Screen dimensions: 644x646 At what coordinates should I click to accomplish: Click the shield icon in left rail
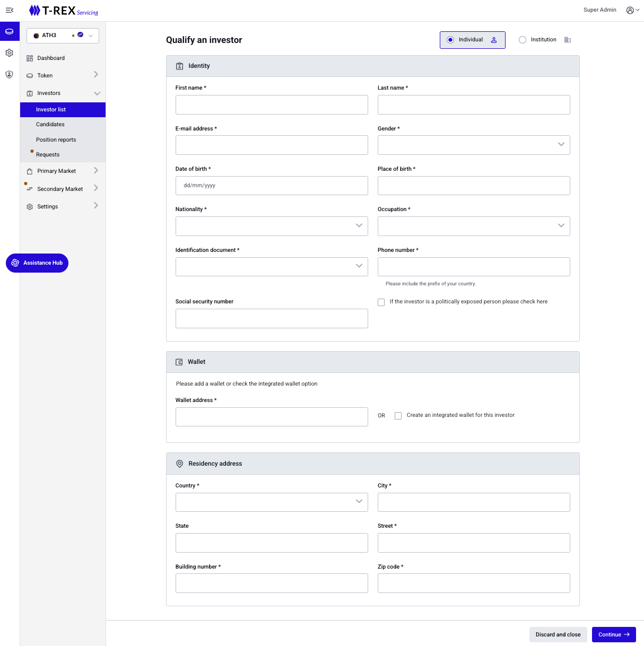[9, 75]
